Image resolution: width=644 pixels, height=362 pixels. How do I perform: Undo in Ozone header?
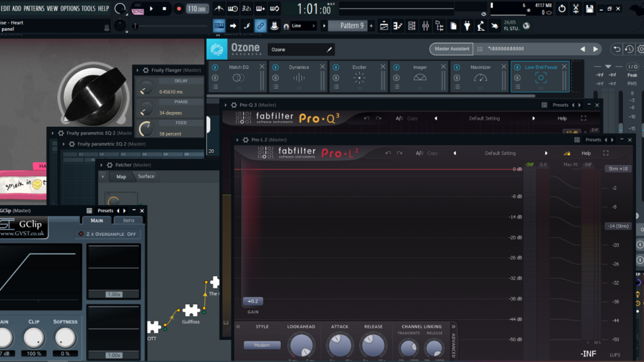click(x=617, y=49)
